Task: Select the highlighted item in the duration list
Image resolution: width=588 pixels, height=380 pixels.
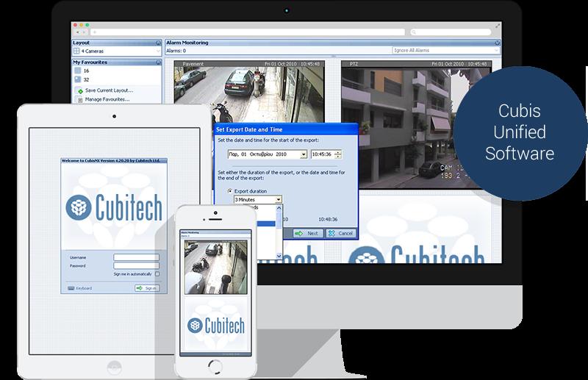Action: (x=266, y=224)
